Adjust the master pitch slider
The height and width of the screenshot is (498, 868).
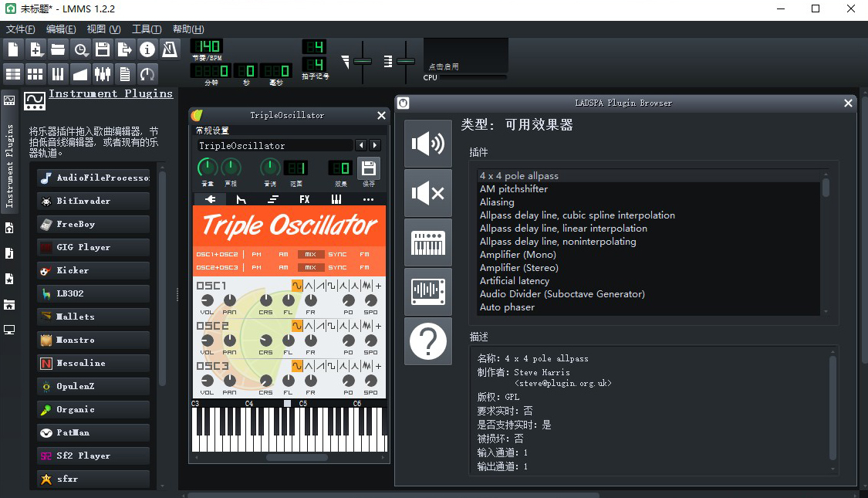pyautogui.click(x=406, y=61)
